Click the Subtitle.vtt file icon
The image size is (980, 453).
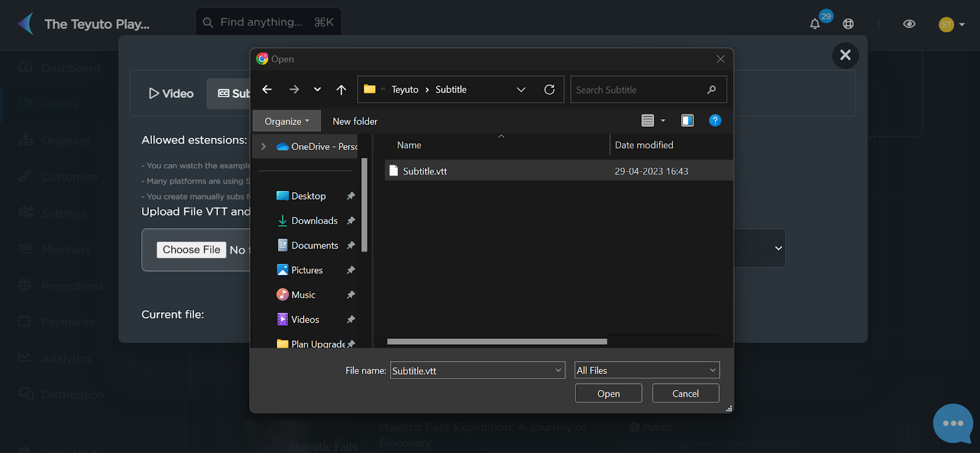pyautogui.click(x=394, y=171)
